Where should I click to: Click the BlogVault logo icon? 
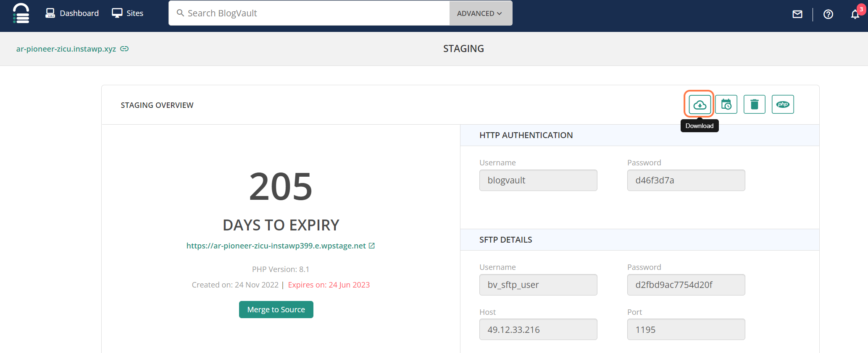click(x=21, y=13)
